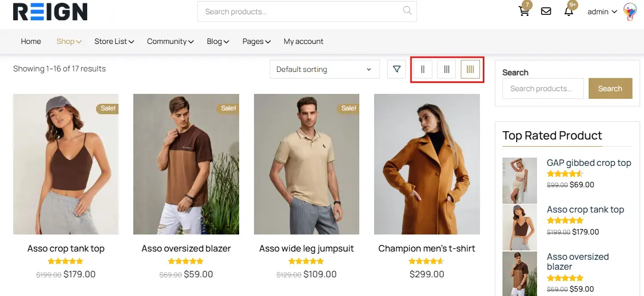This screenshot has width=644, height=296.
Task: Expand the Store List menu
Action: pos(114,41)
